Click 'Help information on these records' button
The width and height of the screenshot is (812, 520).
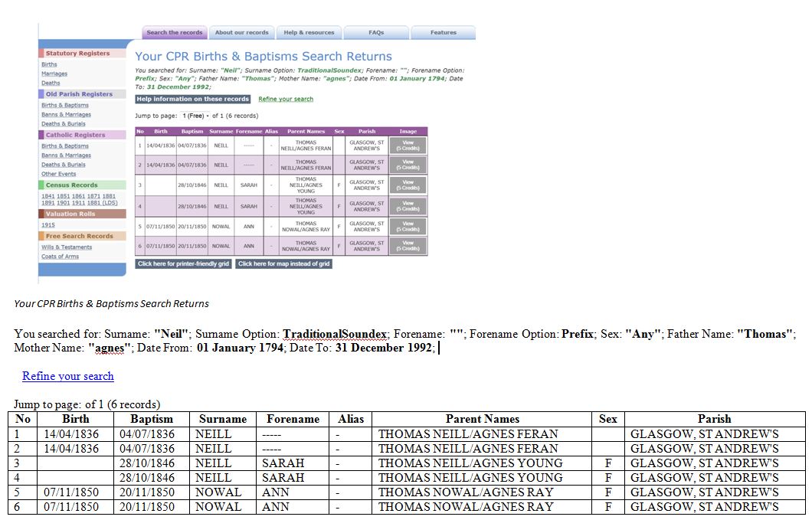(x=193, y=99)
